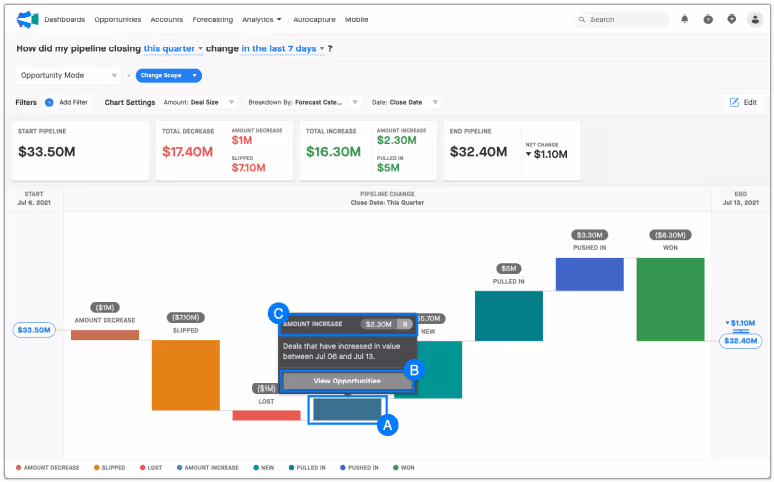Expand the 'in the last 7 days' selector
The width and height of the screenshot is (774, 482).
[x=282, y=48]
